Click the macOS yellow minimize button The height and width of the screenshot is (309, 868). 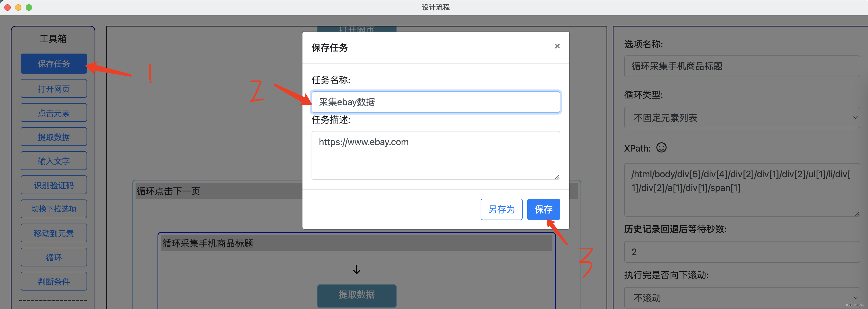pyautogui.click(x=18, y=7)
